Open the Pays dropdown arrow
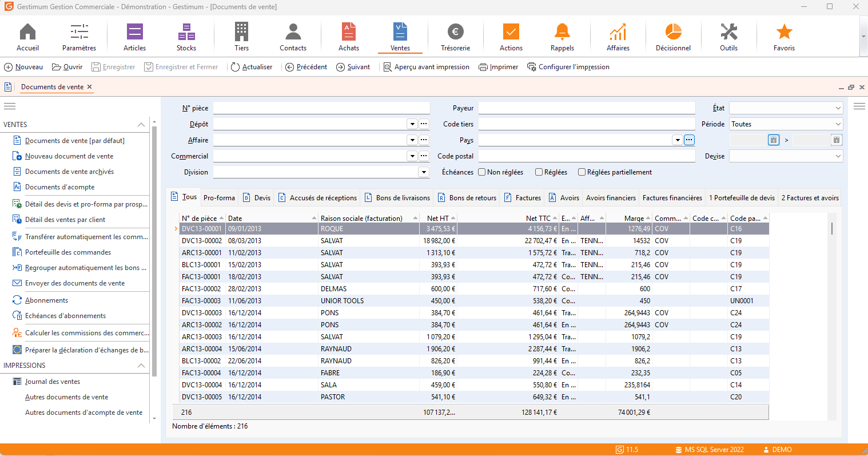The width and height of the screenshot is (868, 456). click(x=678, y=140)
